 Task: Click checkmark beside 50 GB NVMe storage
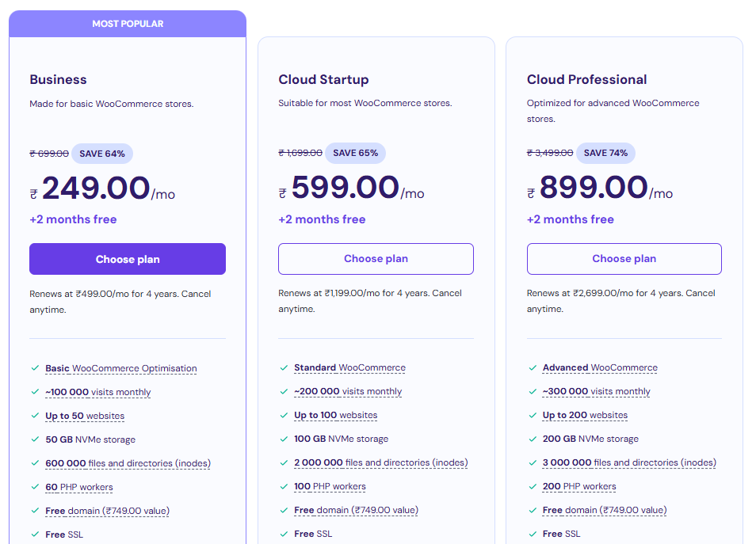point(35,439)
